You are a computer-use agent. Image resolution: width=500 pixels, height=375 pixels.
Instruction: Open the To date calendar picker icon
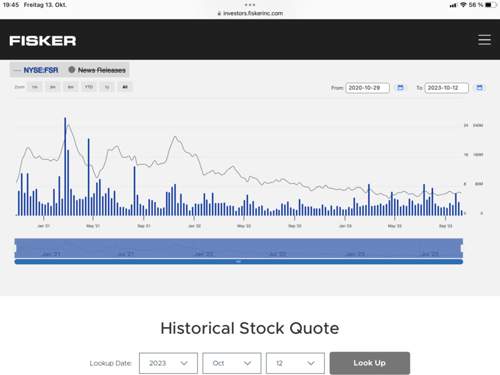(x=479, y=88)
